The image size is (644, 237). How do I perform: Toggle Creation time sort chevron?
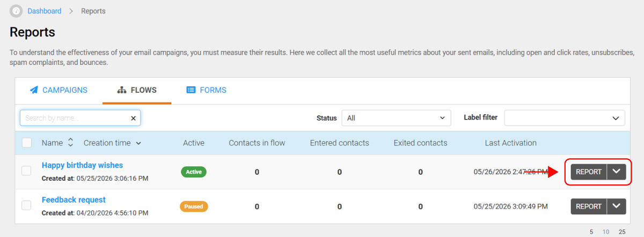pos(138,143)
